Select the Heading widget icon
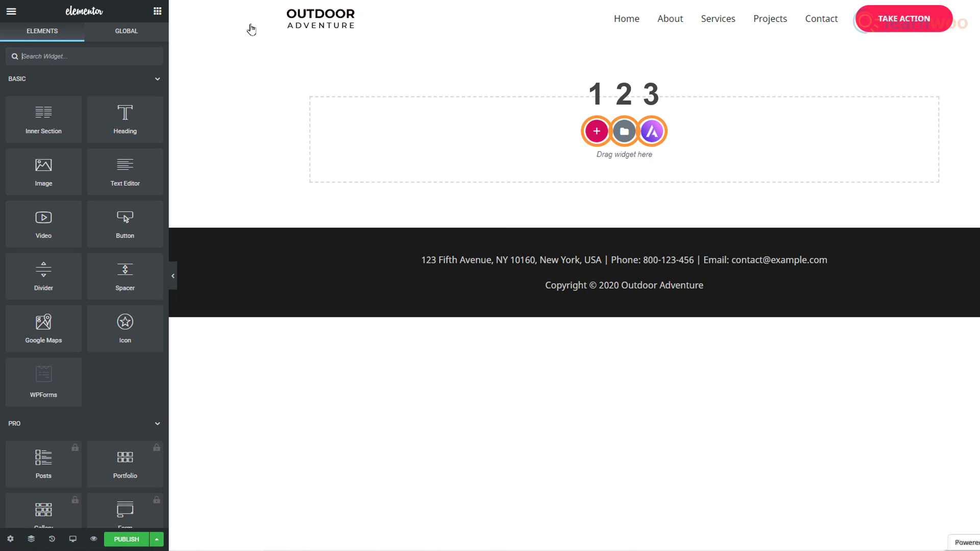980x551 pixels. pos(125,118)
